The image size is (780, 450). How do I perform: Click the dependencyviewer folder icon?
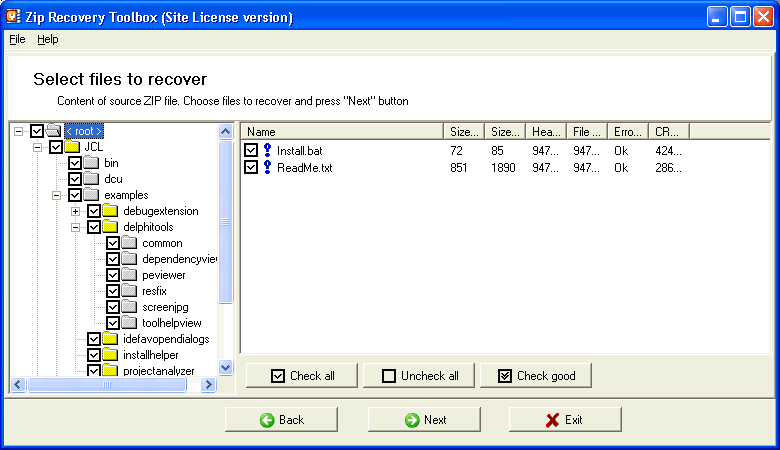click(x=129, y=259)
